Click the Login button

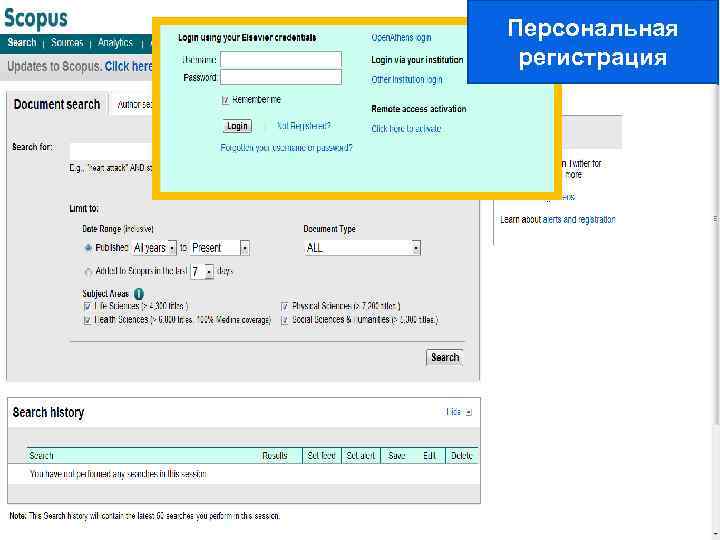click(x=237, y=126)
